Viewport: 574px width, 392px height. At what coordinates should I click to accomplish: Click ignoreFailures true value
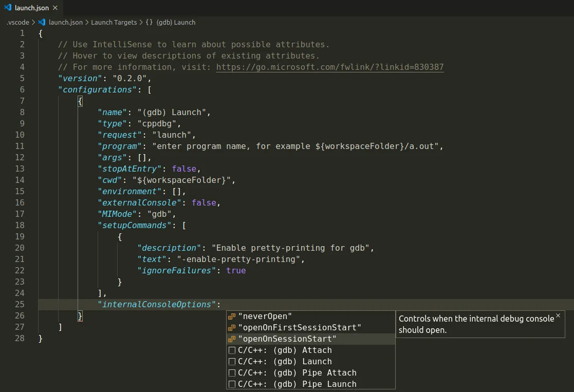tap(236, 270)
